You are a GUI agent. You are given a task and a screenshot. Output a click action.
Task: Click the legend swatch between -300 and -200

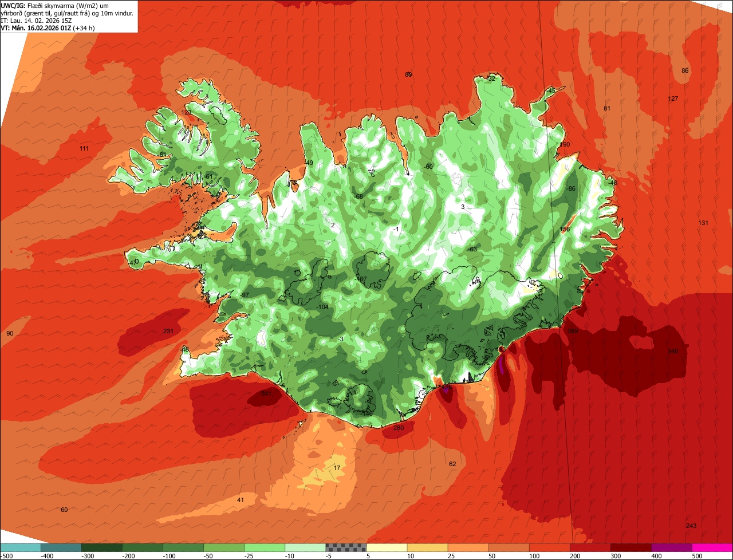(102, 547)
